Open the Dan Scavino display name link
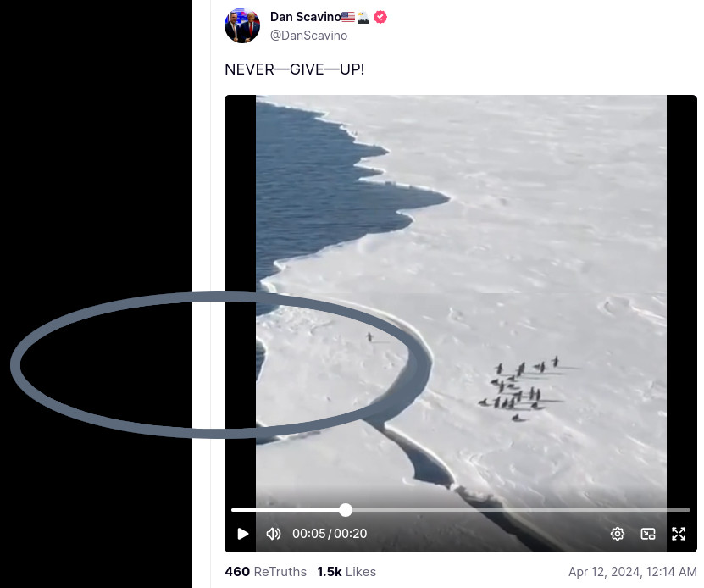 (x=305, y=17)
